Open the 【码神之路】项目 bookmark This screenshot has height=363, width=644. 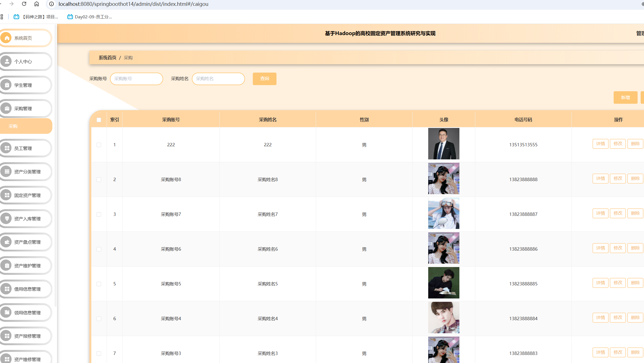click(36, 17)
